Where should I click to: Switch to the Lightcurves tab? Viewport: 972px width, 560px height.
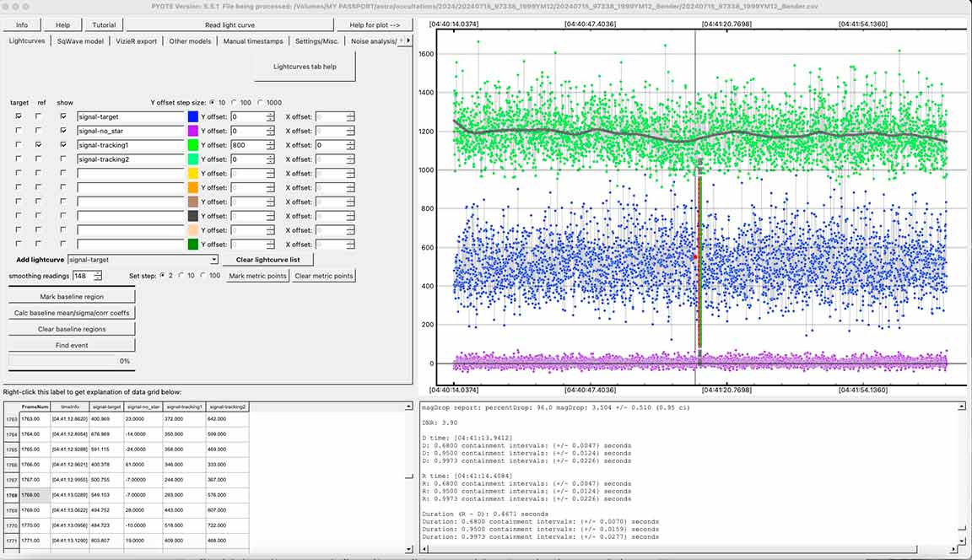pyautogui.click(x=27, y=40)
